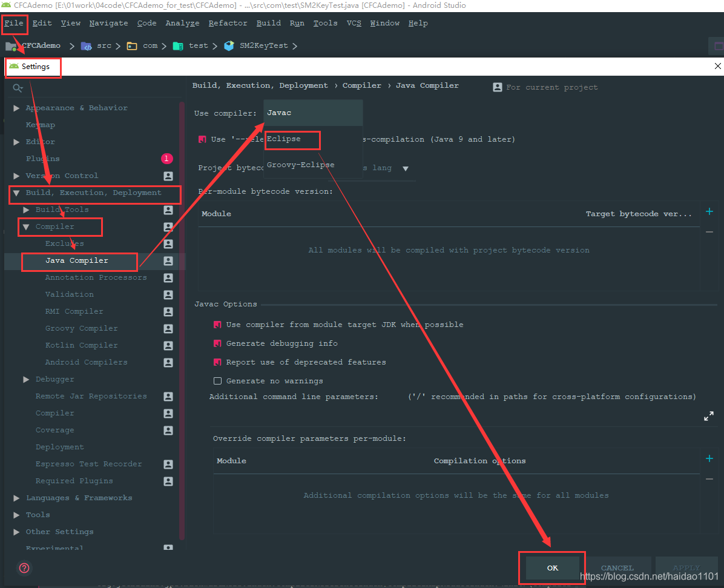This screenshot has width=724, height=588.
Task: Click the settings search magnifier icon
Action: point(18,88)
